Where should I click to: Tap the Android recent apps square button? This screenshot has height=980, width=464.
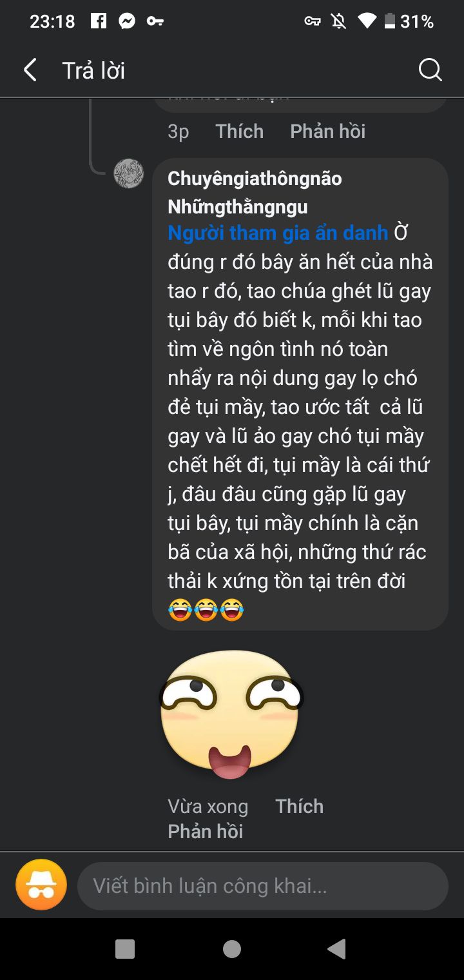125,949
